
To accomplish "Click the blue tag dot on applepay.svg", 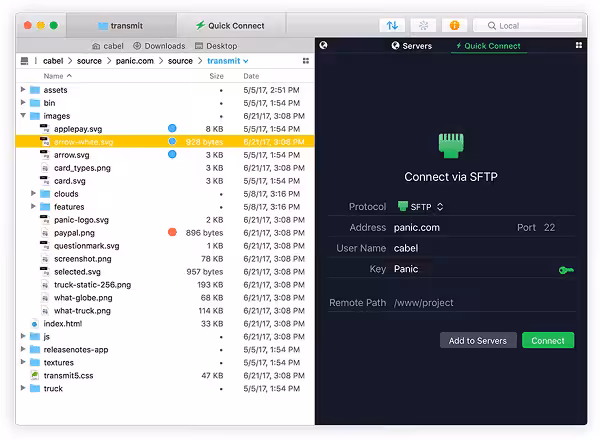I will 172,128.
